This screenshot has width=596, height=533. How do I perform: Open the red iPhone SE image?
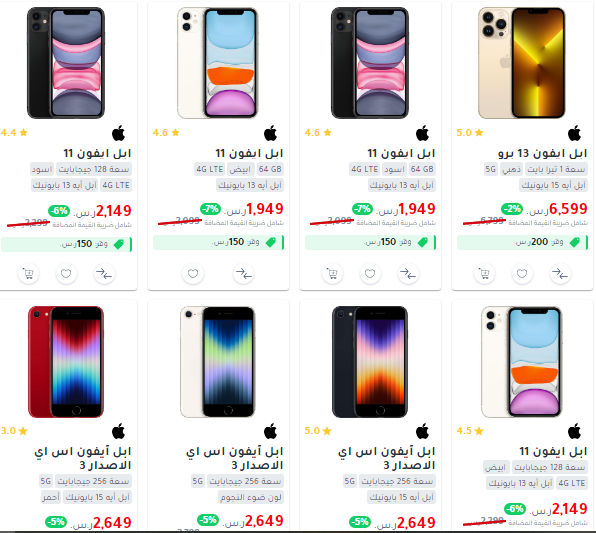pyautogui.click(x=66, y=362)
